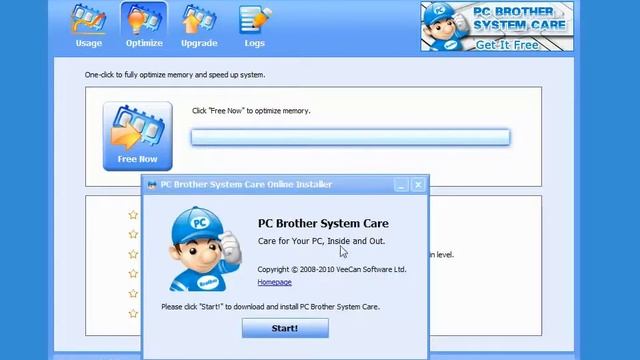
Task: Click the VeeCan Software copyright text
Action: click(x=331, y=269)
